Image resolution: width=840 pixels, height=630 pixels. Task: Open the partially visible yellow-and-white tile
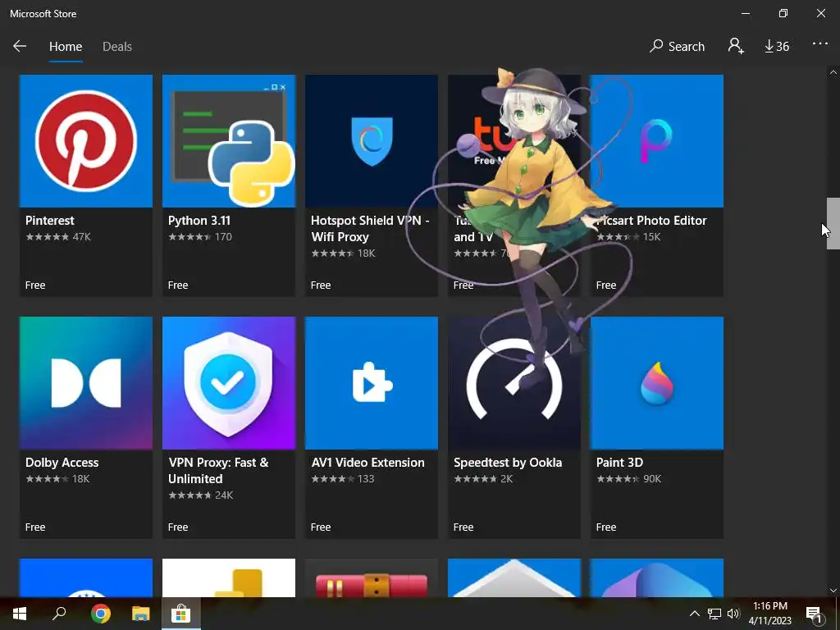coord(229,578)
